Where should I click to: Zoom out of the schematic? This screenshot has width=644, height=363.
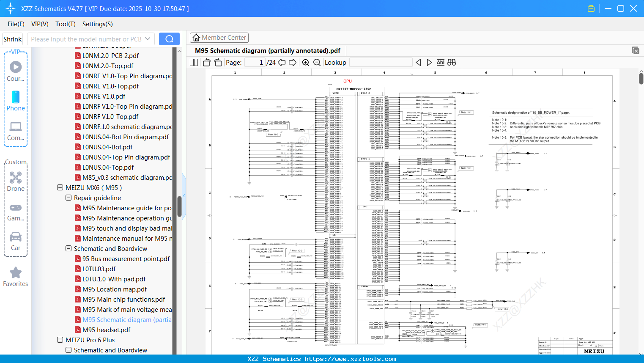pos(316,62)
